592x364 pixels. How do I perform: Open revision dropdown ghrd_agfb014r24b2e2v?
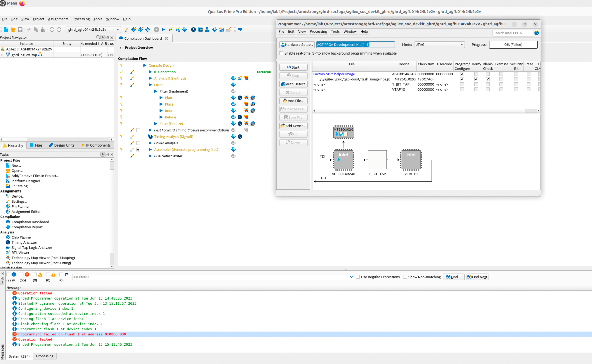pyautogui.click(x=93, y=29)
